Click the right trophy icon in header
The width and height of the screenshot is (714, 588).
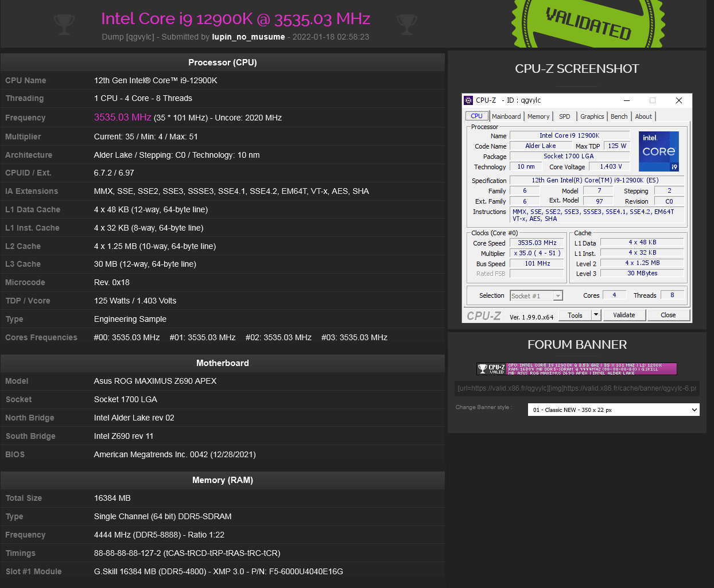pos(406,25)
